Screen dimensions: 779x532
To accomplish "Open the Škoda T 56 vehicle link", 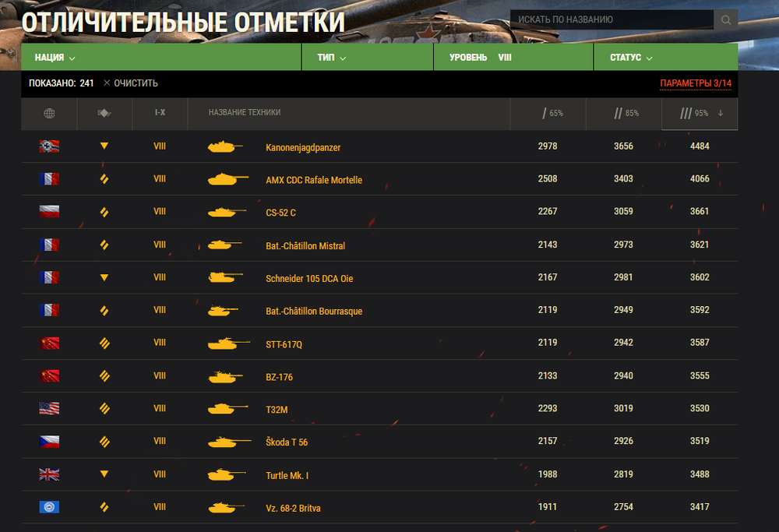I will [x=287, y=442].
